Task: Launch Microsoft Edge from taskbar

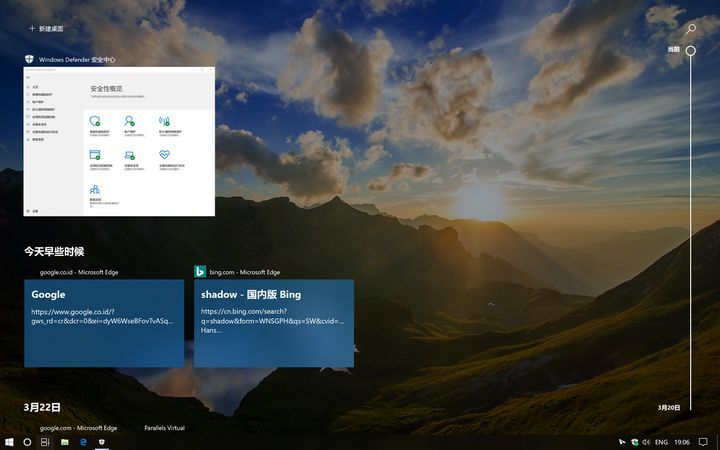Action: 83,441
